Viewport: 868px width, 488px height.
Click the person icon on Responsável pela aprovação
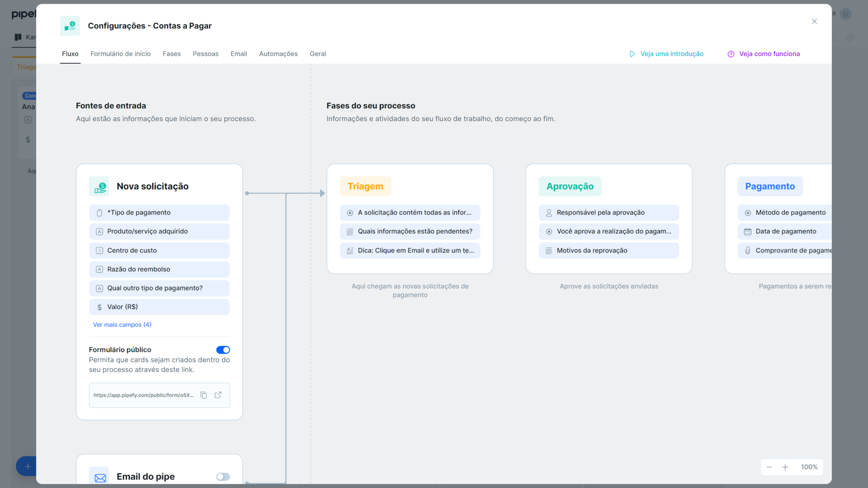tap(549, 212)
